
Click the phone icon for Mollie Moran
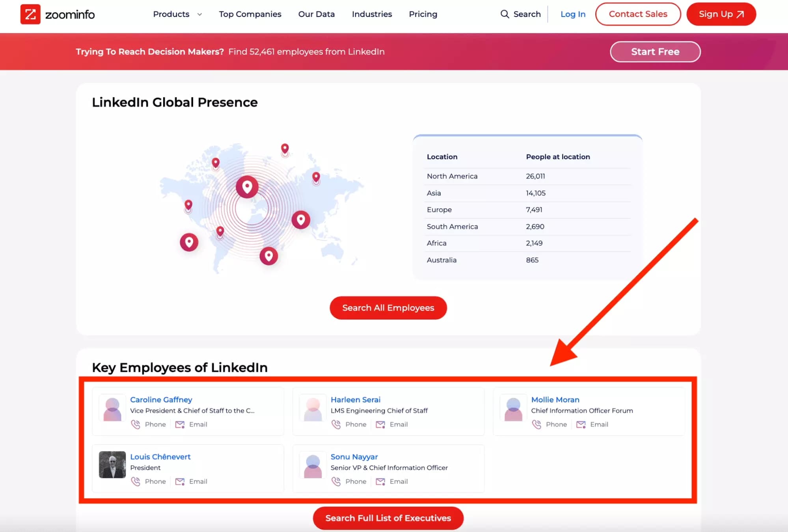537,424
